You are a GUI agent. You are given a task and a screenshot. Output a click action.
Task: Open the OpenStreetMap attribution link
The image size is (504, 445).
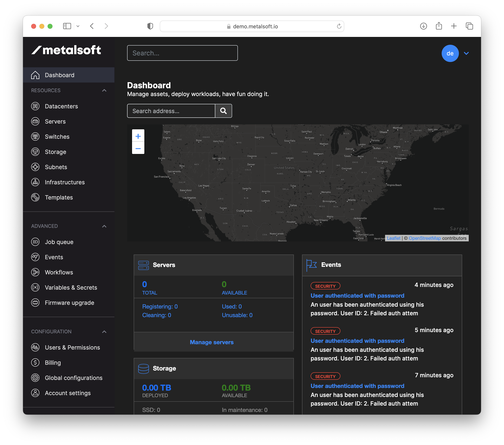(x=425, y=238)
